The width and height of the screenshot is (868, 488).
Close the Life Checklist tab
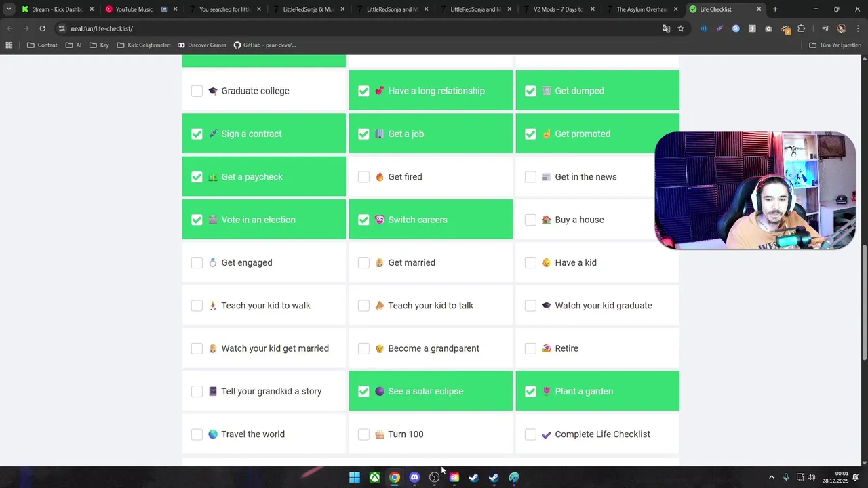[x=759, y=9]
